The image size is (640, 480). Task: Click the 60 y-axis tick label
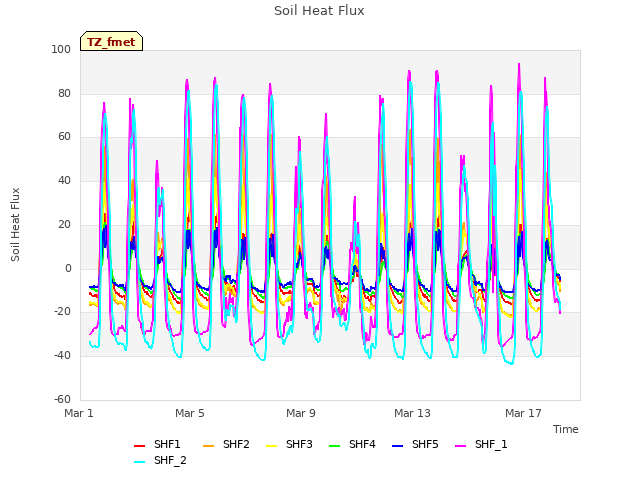coord(64,137)
